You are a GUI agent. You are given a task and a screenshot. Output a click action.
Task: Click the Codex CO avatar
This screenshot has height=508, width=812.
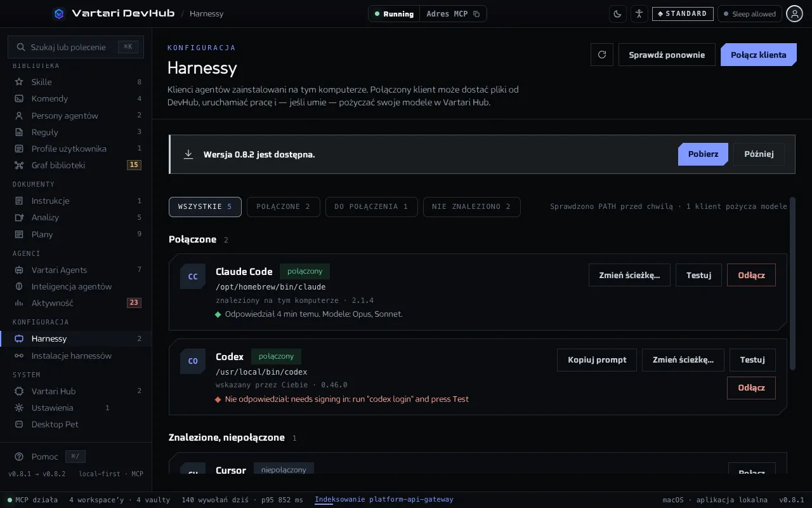tap(193, 361)
